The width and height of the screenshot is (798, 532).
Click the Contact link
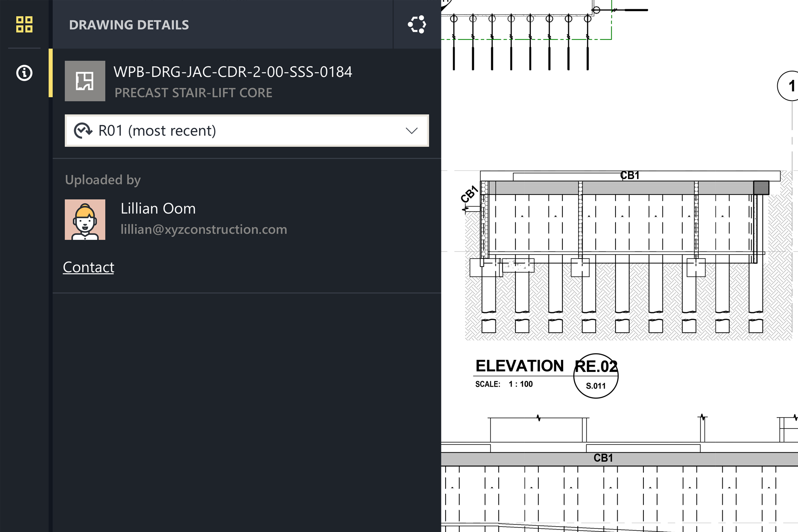tap(88, 267)
